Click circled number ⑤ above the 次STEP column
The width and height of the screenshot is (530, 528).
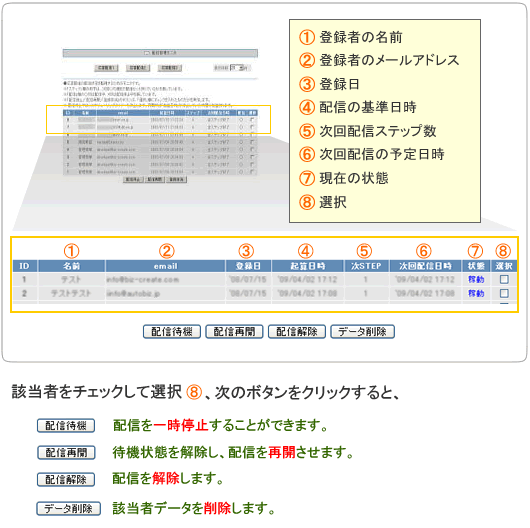click(x=364, y=251)
